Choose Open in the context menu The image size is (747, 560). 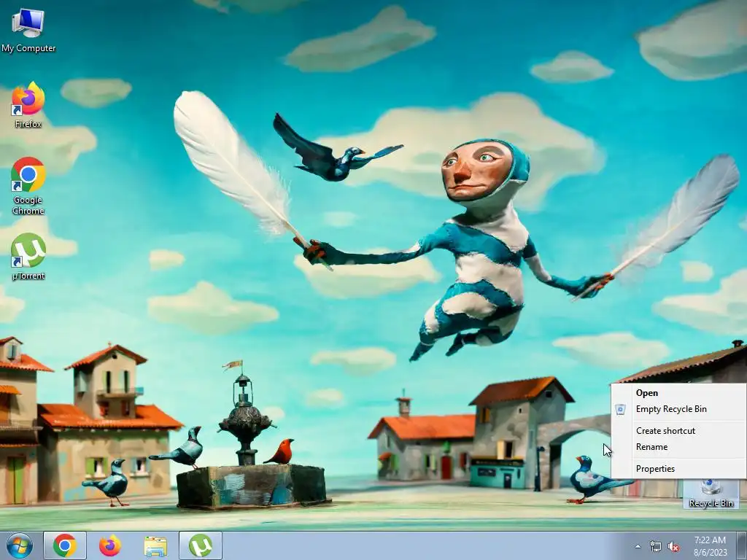pyautogui.click(x=678, y=393)
